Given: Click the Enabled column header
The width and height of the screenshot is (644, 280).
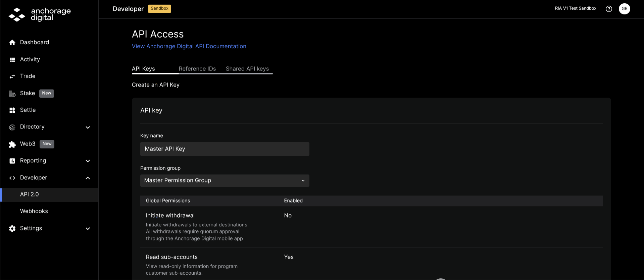Looking at the screenshot, I should pyautogui.click(x=293, y=201).
